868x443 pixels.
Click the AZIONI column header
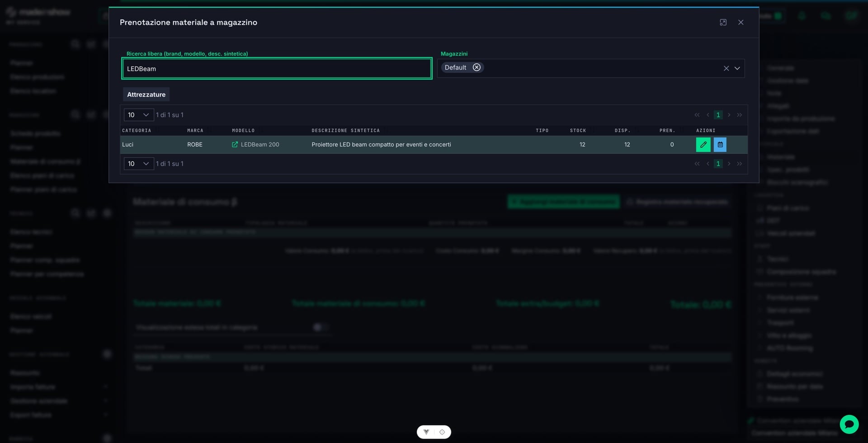706,131
